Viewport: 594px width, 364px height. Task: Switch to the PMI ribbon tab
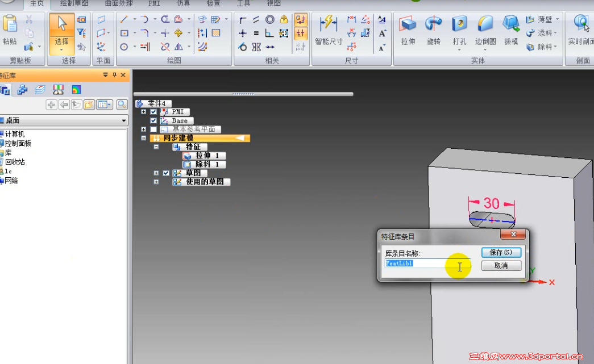[x=154, y=3]
